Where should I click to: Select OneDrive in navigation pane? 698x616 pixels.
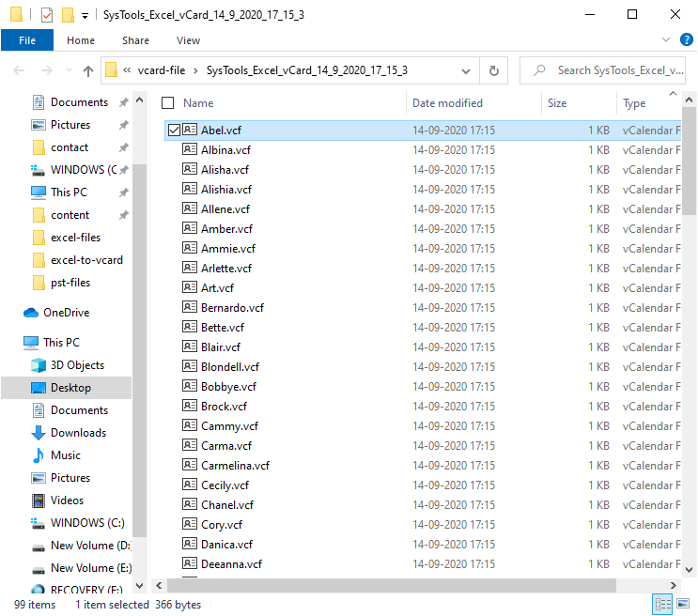click(66, 313)
